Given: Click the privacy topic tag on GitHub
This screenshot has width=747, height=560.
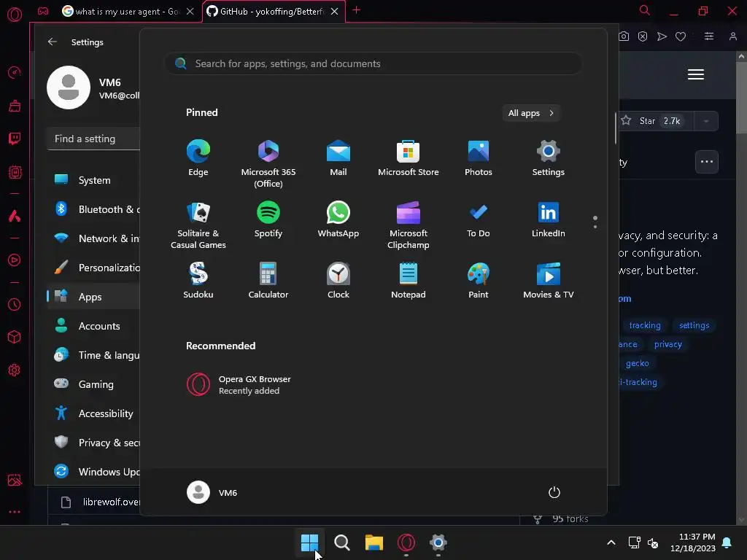Looking at the screenshot, I should tap(668, 344).
